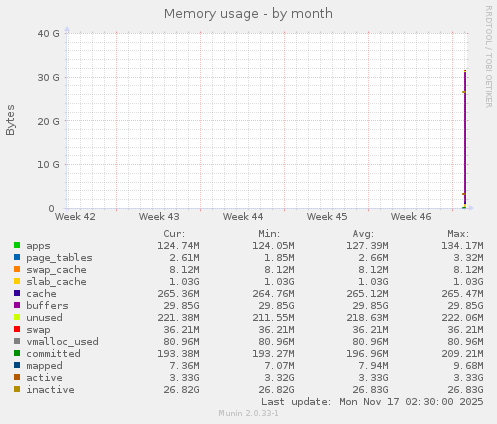This screenshot has height=424, width=497.
Task: Click the yellow slab_cache legend swatch
Action: tap(17, 281)
